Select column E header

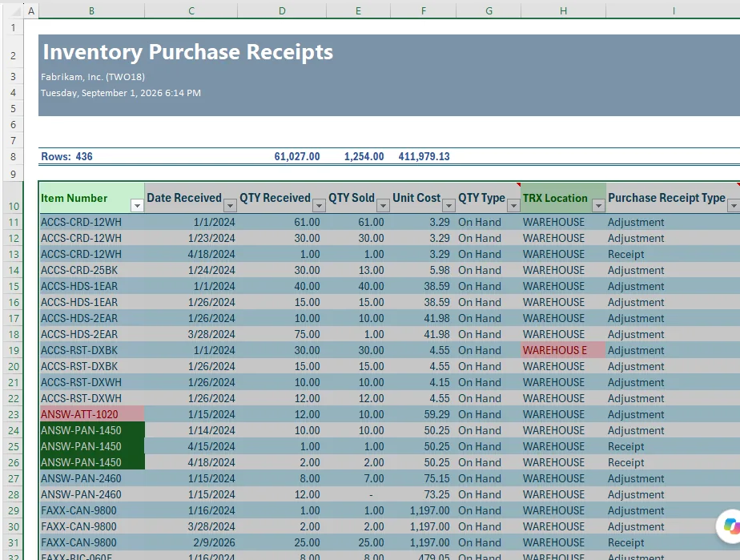point(358,11)
